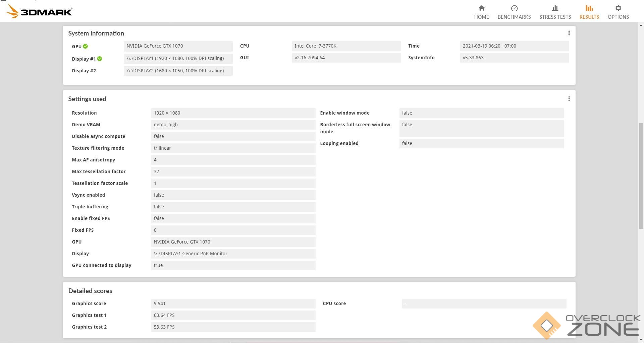The width and height of the screenshot is (644, 343).
Task: Click the Intel Core i7-3770K CPU field
Action: pos(346,46)
